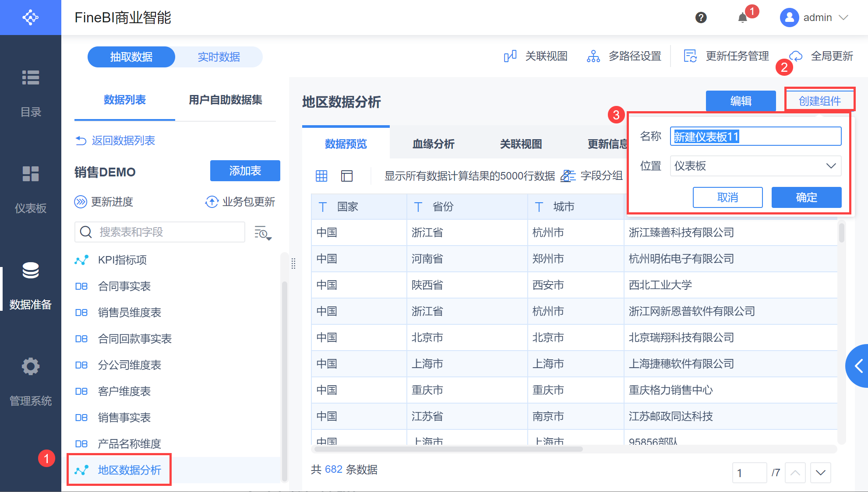
Task: Click the 目录 list icon in sidebar
Action: (31, 77)
